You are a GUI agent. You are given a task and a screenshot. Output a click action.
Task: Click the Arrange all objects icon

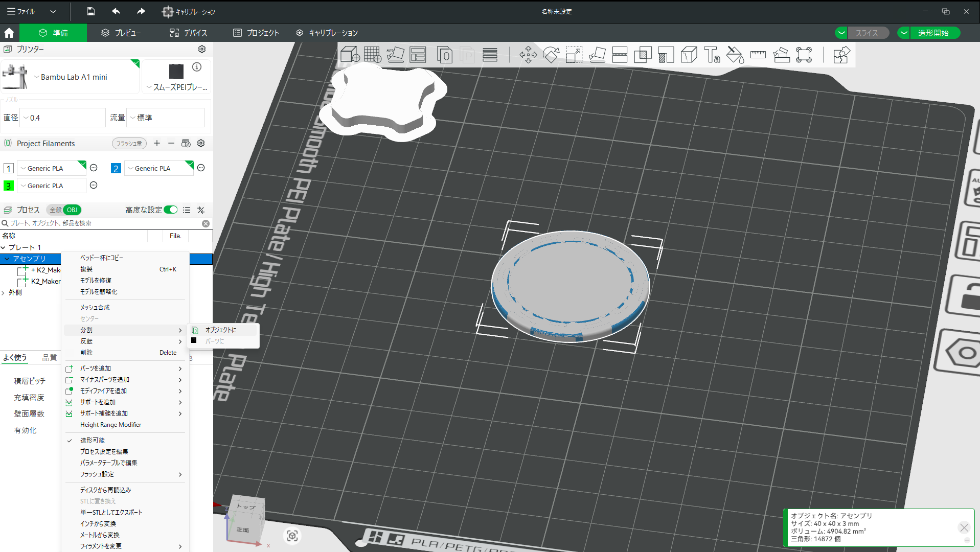(x=418, y=55)
